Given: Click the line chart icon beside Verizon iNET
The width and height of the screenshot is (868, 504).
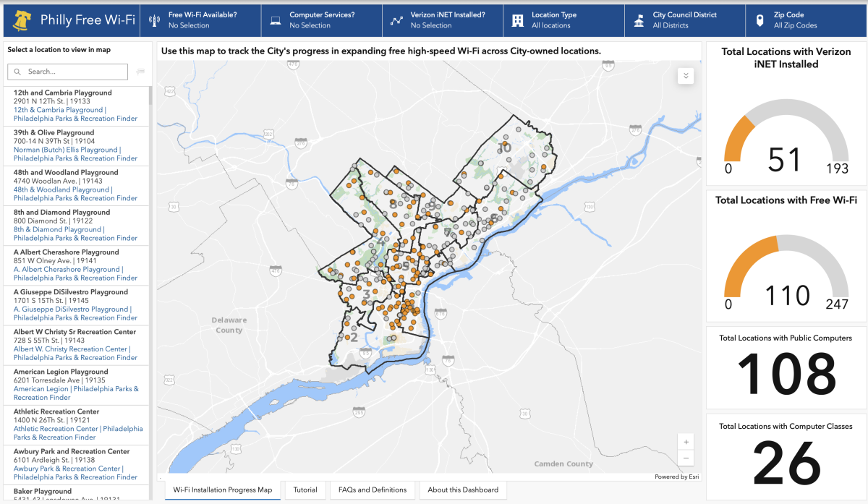Looking at the screenshot, I should 396,20.
